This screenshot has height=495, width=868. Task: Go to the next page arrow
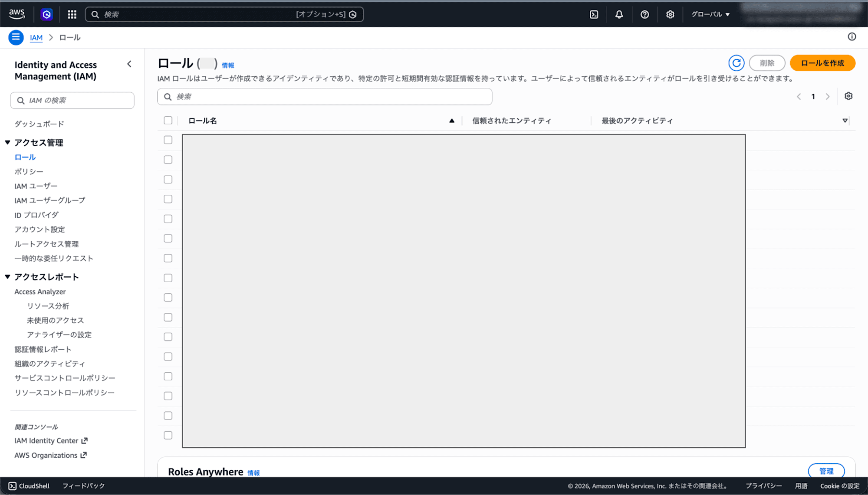click(x=828, y=97)
